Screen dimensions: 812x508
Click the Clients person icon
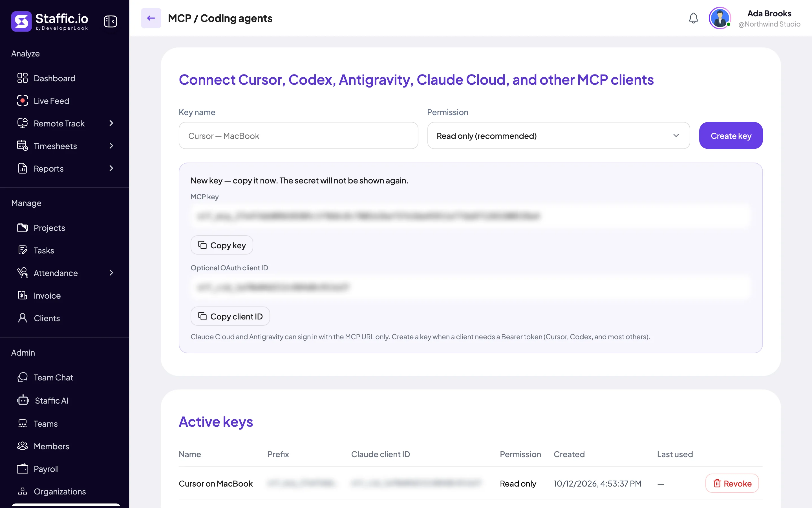click(23, 318)
